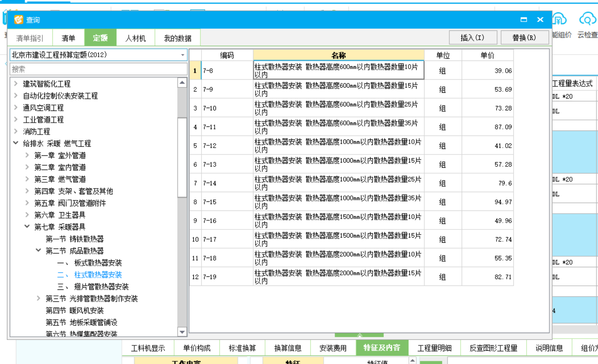Maximize the 查询 dialog window

coord(524,20)
